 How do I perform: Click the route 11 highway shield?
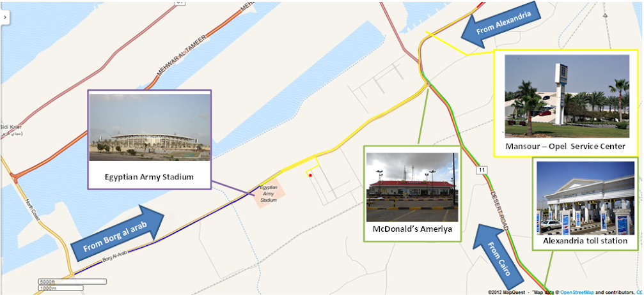[x=480, y=169]
